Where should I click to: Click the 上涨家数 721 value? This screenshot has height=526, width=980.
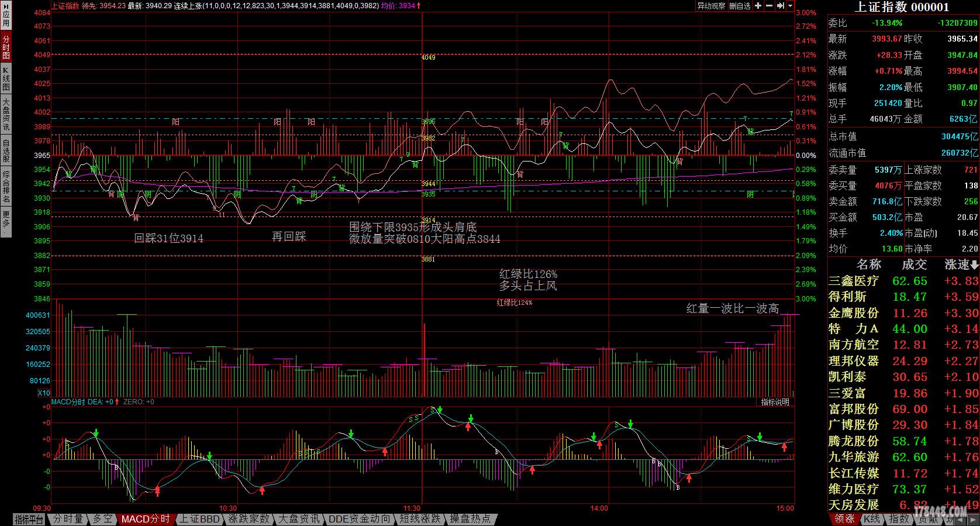click(971, 170)
